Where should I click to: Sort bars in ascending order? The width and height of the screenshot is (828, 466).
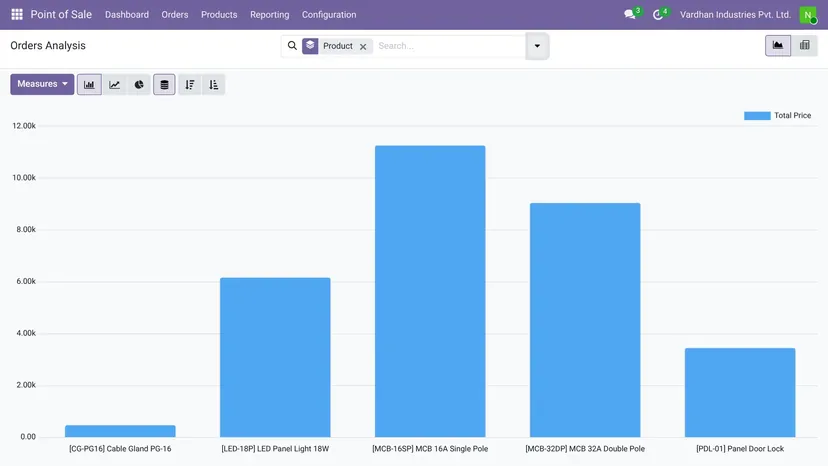(x=213, y=85)
